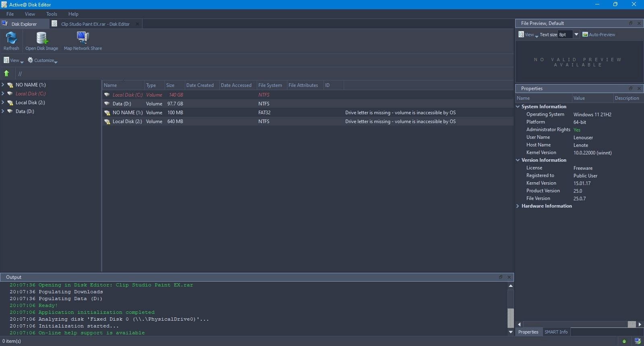The width and height of the screenshot is (644, 346).
Task: Click the Refresh toolbar icon
Action: [11, 41]
